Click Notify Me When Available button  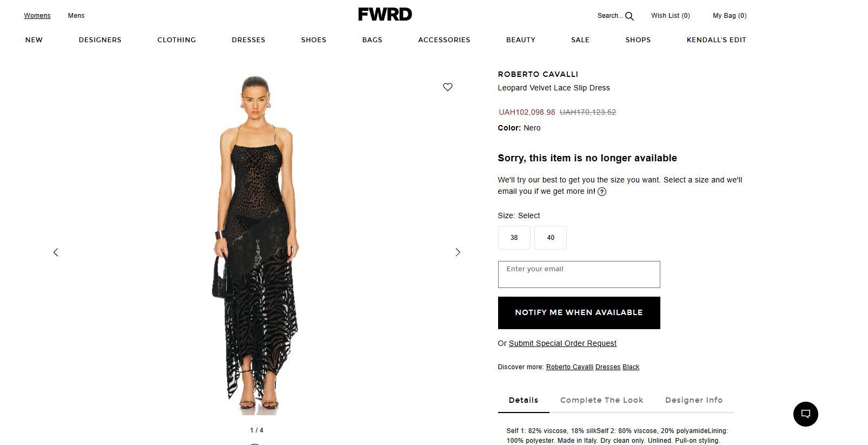pyautogui.click(x=579, y=313)
